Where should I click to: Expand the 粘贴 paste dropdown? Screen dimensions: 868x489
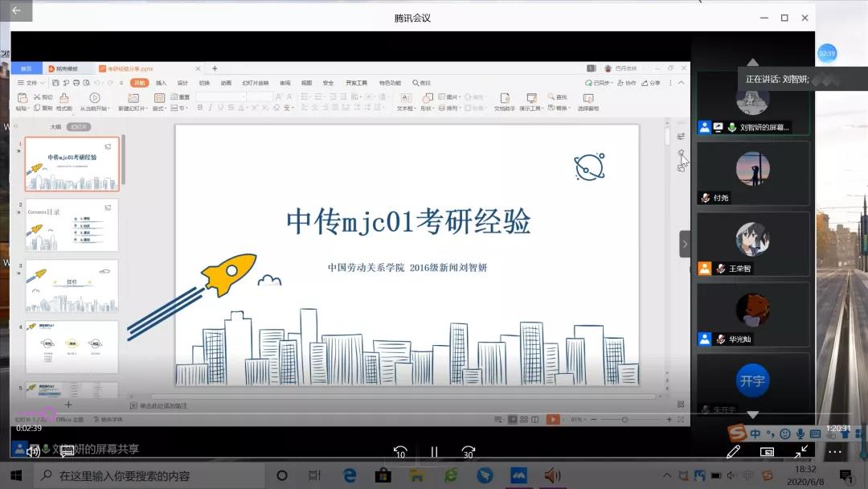[23, 109]
